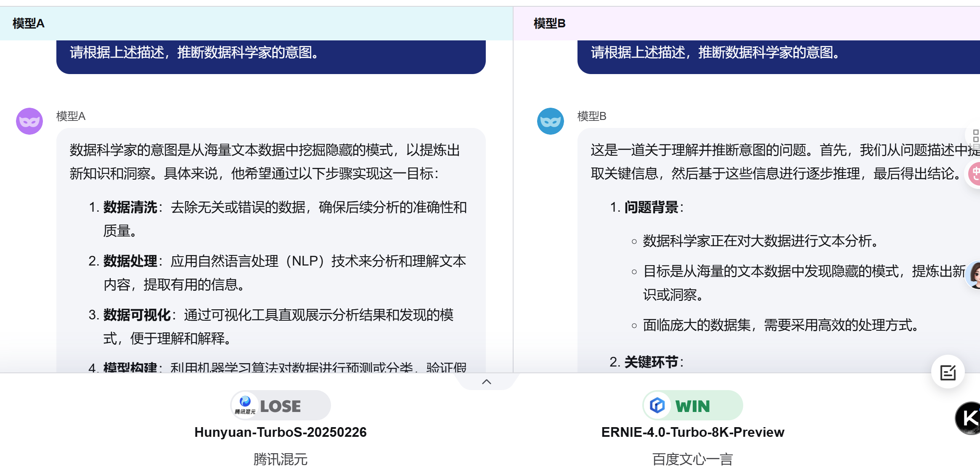
Task: Click the 关键环节 bold heading in 模型B
Action: click(652, 362)
